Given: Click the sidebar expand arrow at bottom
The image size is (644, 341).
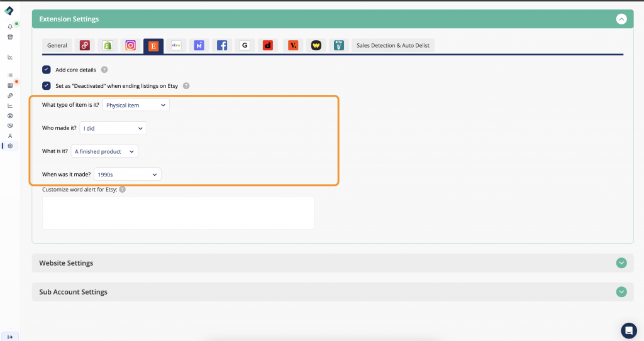Looking at the screenshot, I should [10, 337].
